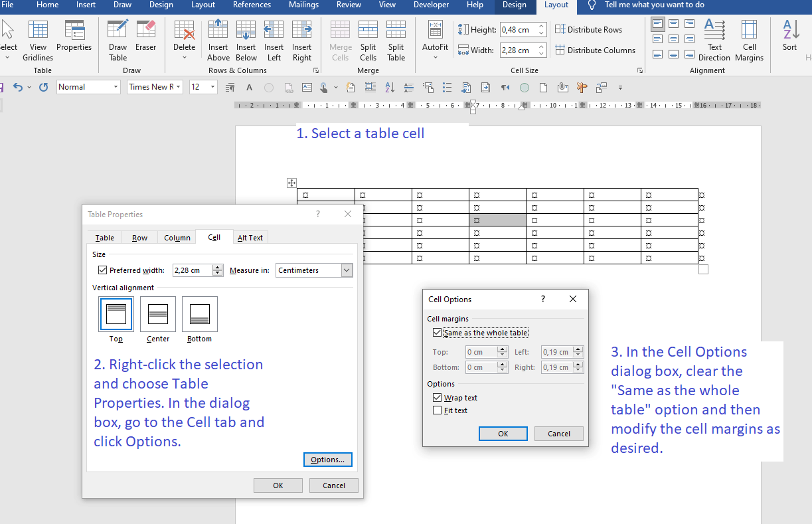The image size is (812, 524).
Task: Open the Cell Margins dialog from the ribbon
Action: [x=749, y=40]
